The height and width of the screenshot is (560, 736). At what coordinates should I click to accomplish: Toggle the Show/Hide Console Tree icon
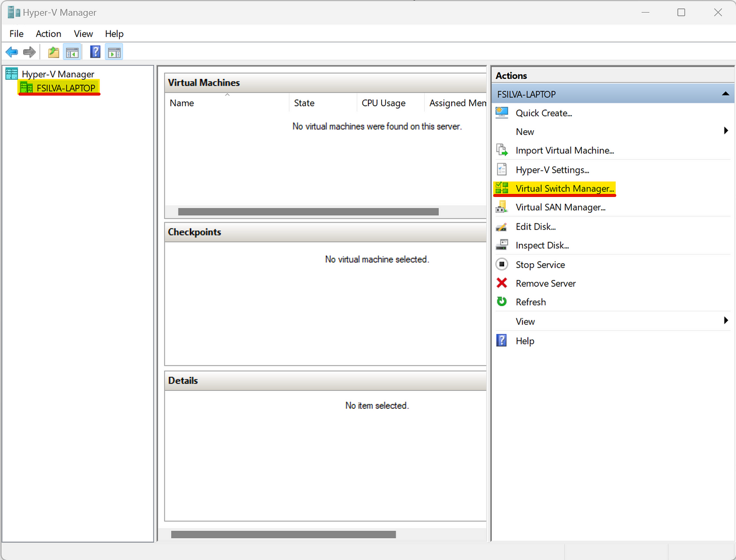pyautogui.click(x=72, y=52)
